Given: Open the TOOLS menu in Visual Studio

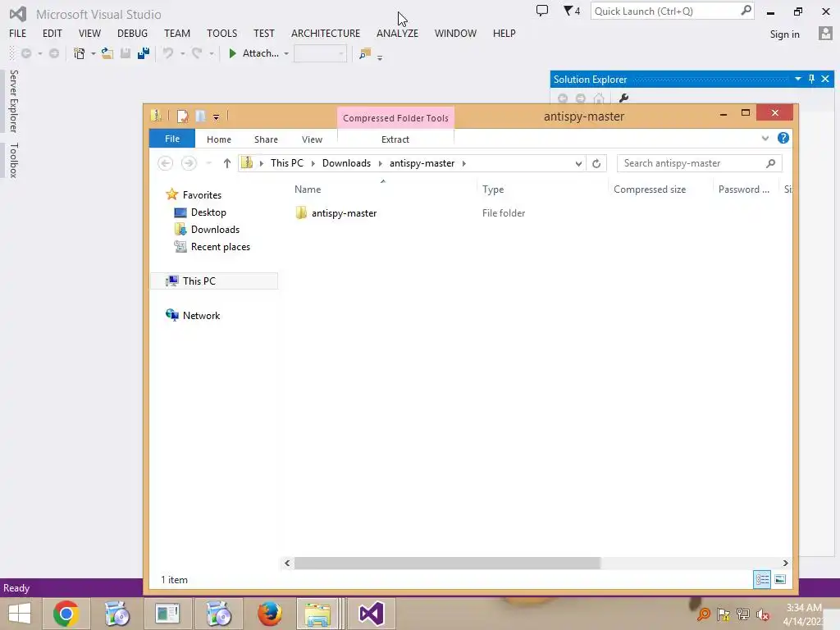Looking at the screenshot, I should pyautogui.click(x=221, y=33).
